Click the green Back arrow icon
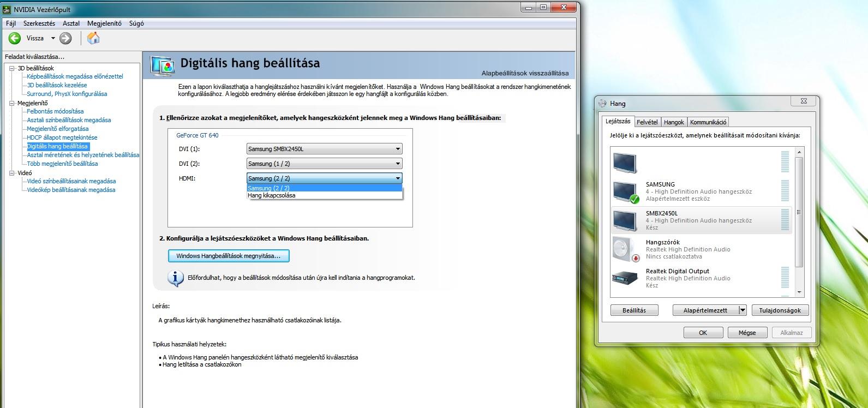Screen dimensions: 868x408 15,38
